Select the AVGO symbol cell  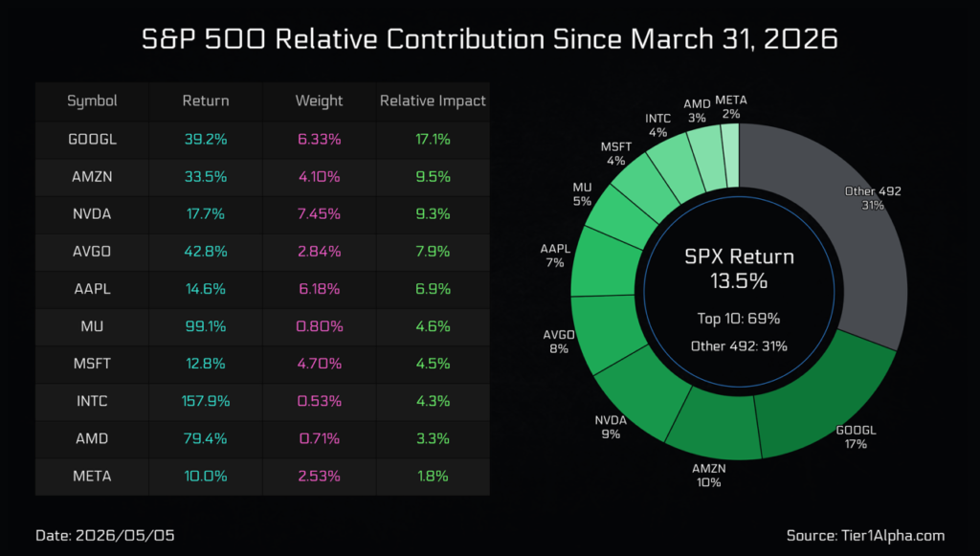click(x=92, y=252)
